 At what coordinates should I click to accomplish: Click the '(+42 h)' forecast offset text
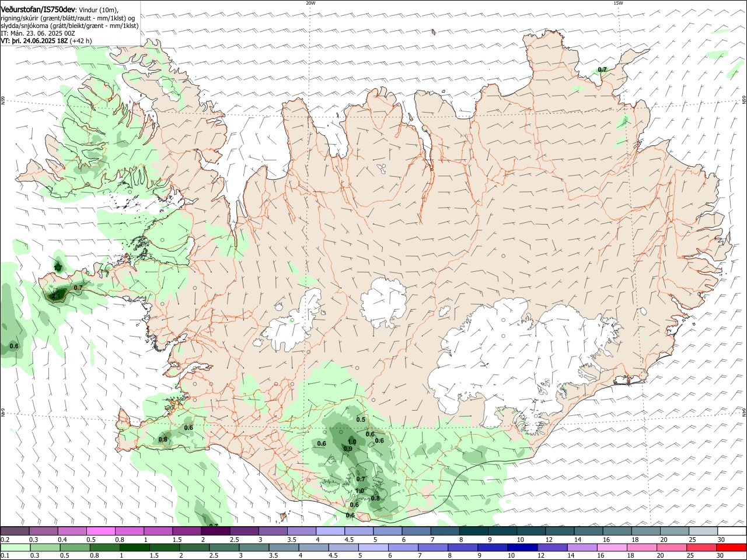pos(81,41)
